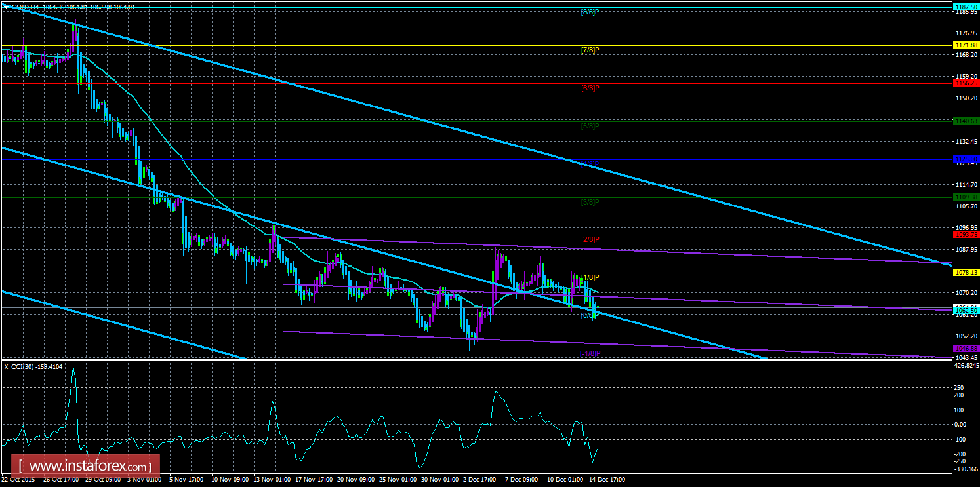Open the www.instaforex.com watermark link
This screenshot has height=487, width=980.
point(89,467)
